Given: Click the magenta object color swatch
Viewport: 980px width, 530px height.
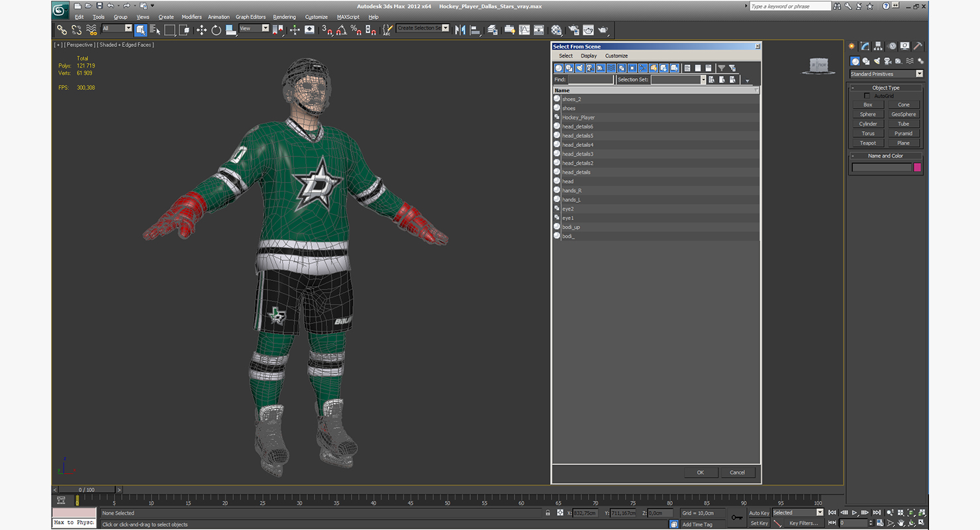Looking at the screenshot, I should (917, 168).
